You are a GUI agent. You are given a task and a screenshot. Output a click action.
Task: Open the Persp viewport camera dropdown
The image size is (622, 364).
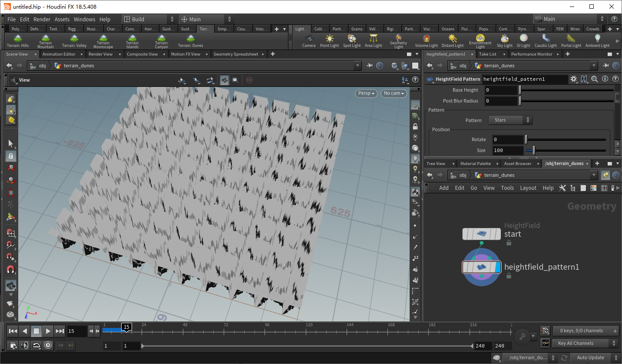(x=366, y=93)
